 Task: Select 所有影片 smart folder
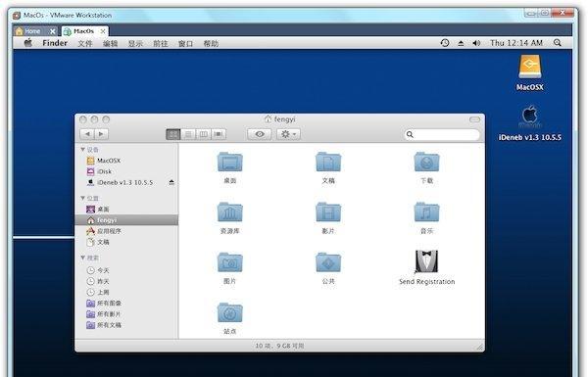[x=126, y=314]
